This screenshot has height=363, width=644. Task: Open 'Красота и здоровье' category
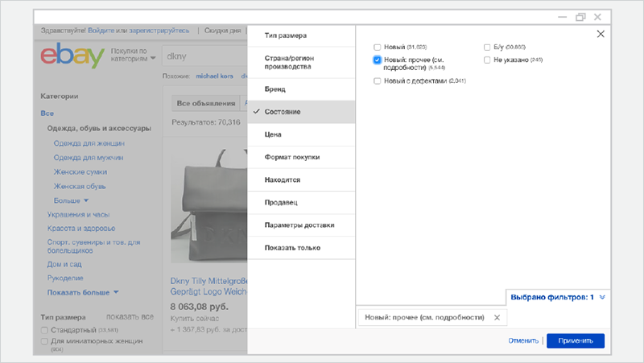tap(81, 229)
